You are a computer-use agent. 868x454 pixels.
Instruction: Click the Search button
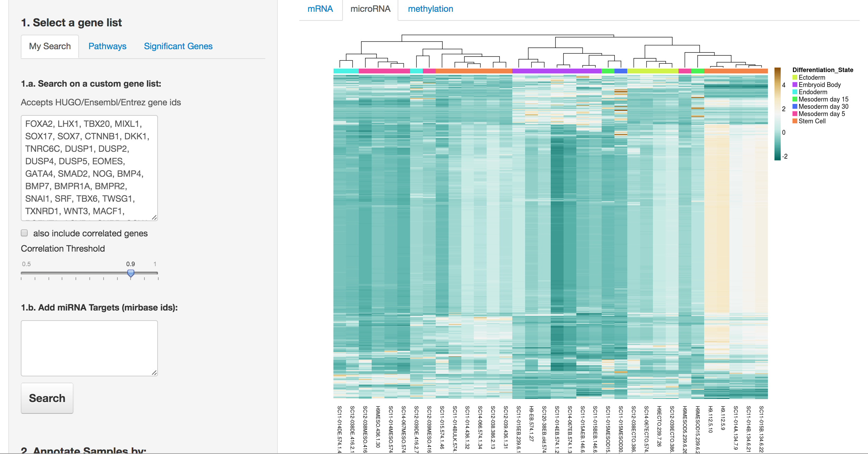point(47,398)
